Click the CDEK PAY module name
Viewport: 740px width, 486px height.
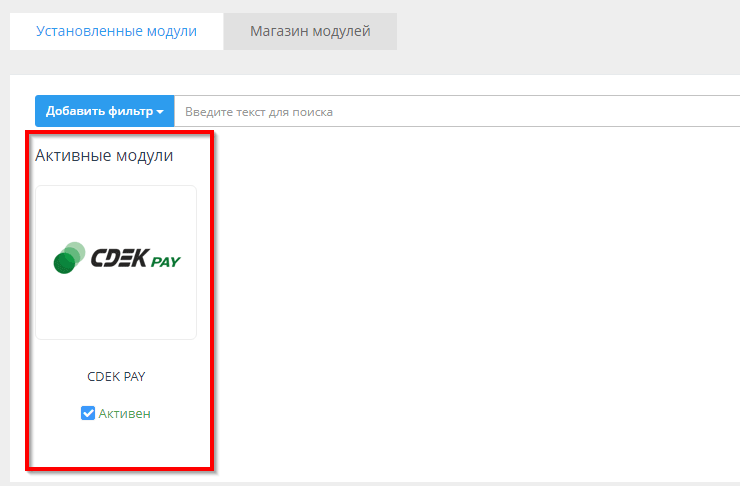coord(116,377)
